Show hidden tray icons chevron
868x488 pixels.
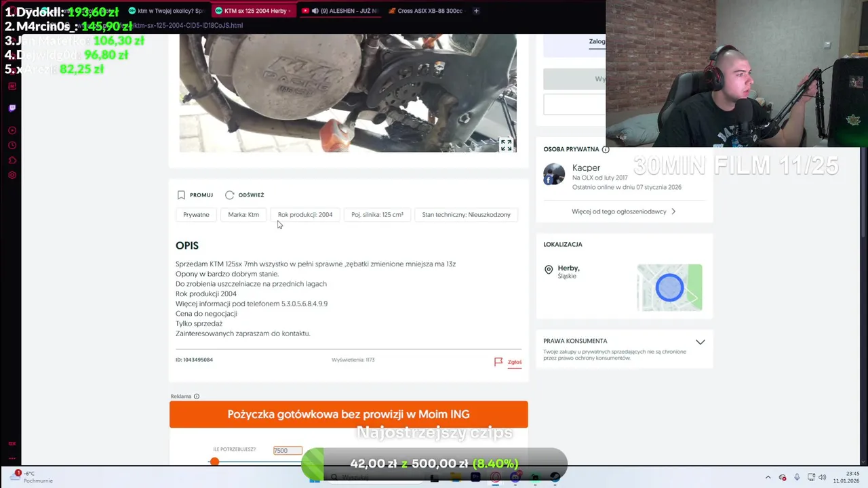click(x=768, y=477)
